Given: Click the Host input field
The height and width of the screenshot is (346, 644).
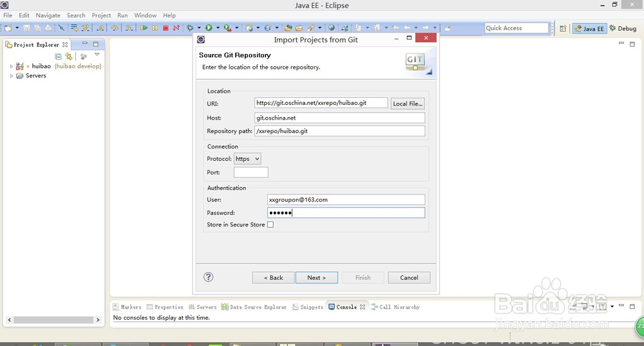Looking at the screenshot, I should tap(339, 118).
